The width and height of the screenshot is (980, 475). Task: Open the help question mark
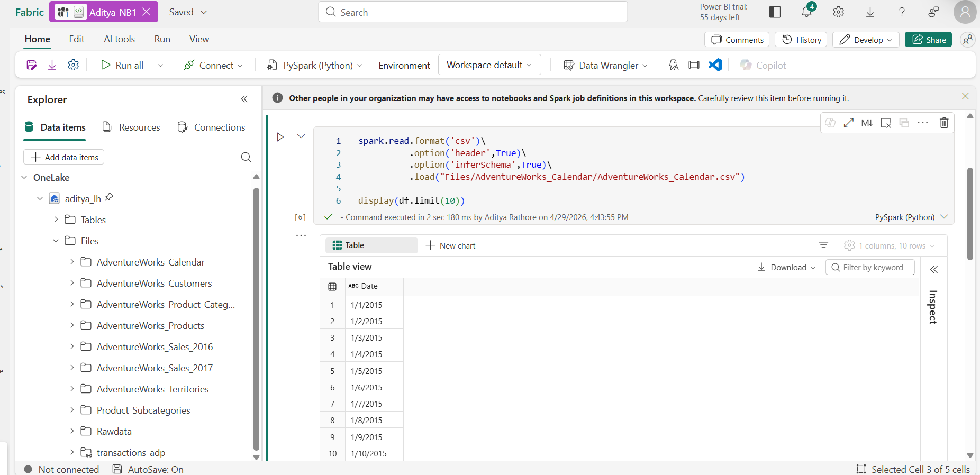pyautogui.click(x=902, y=12)
